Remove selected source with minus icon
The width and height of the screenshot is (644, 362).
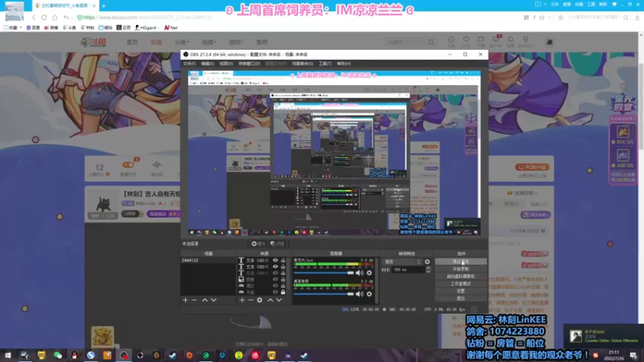coord(250,300)
